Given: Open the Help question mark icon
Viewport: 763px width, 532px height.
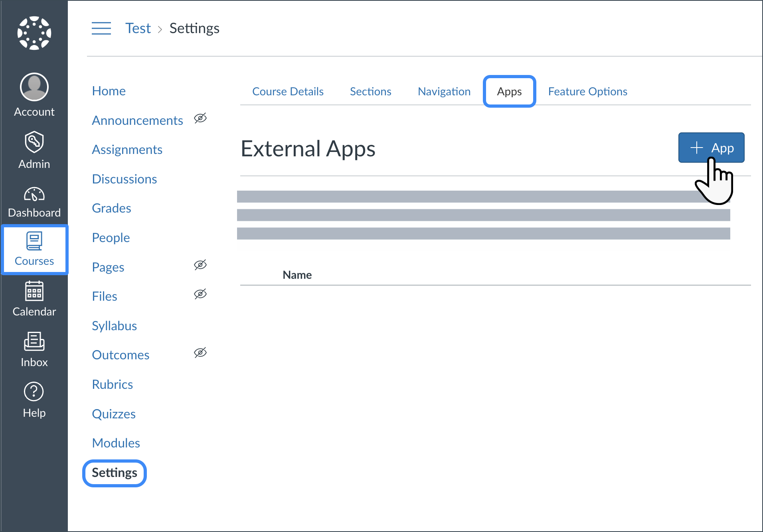Looking at the screenshot, I should tap(34, 392).
